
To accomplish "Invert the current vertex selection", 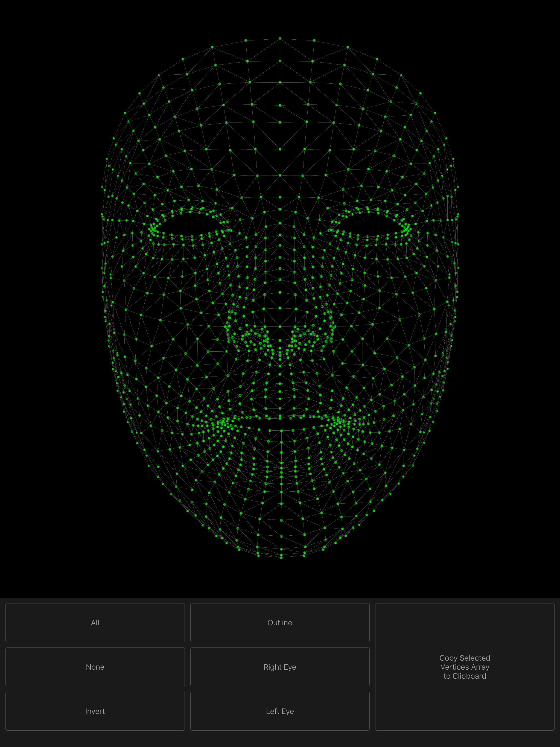I will tap(95, 711).
